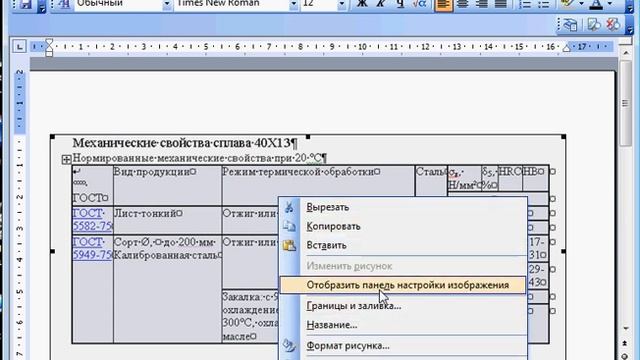The image size is (640, 360).
Task: Apply font color with the A icon
Action: click(x=596, y=4)
